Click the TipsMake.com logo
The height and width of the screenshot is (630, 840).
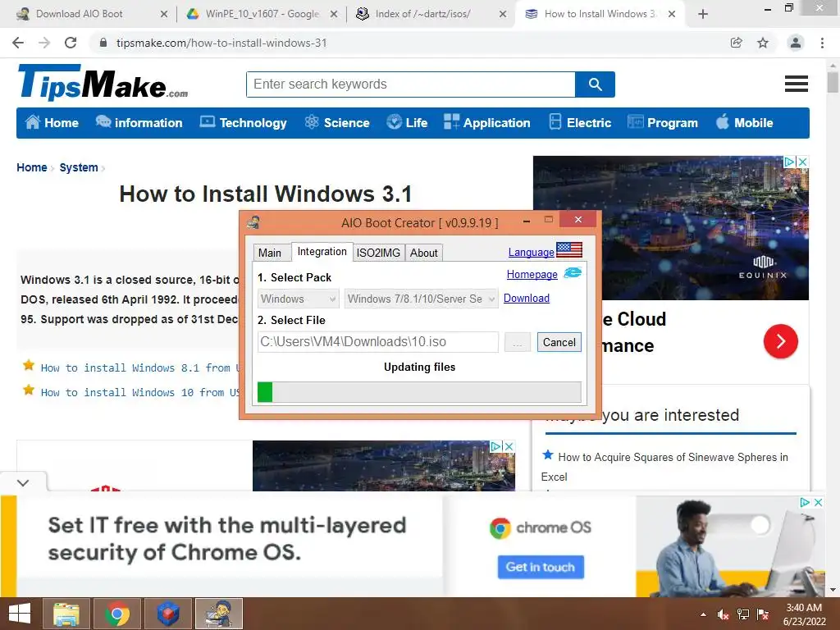pos(103,83)
